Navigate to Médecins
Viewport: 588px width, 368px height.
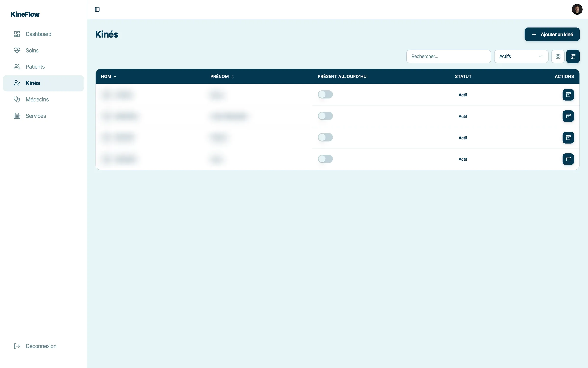[x=43, y=99]
